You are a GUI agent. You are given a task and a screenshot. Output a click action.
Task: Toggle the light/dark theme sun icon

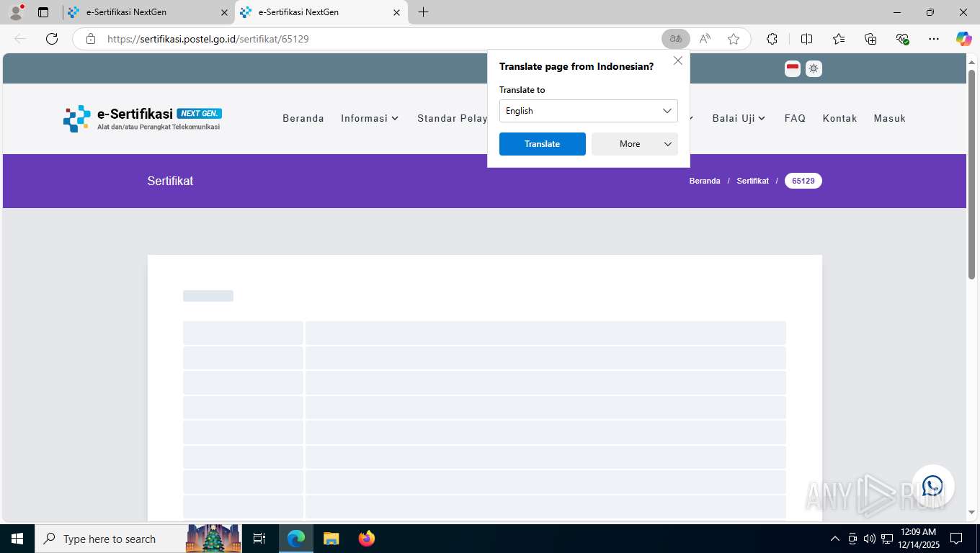(x=814, y=68)
